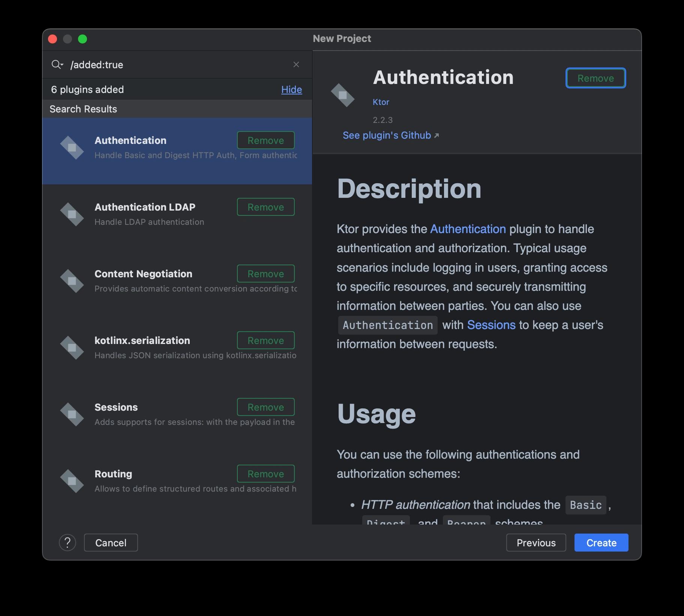This screenshot has width=684, height=616.
Task: Open the search options magnifier dropdown
Action: pyautogui.click(x=57, y=64)
